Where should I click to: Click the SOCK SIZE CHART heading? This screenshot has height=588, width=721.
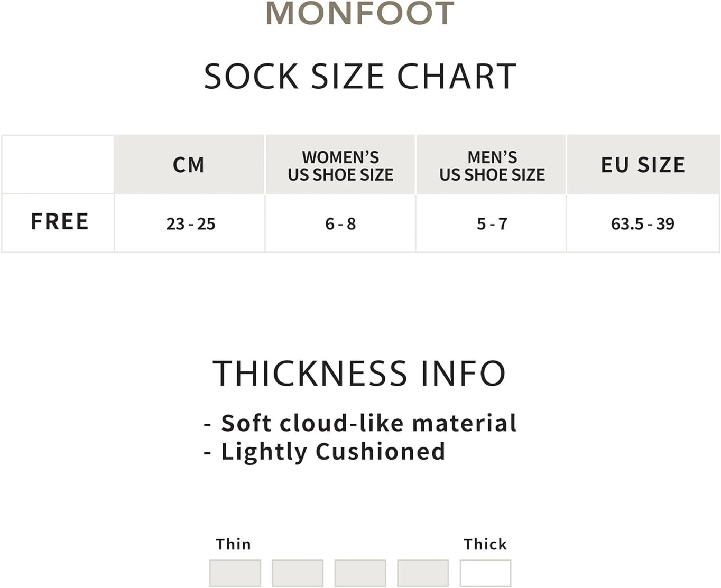point(360,77)
